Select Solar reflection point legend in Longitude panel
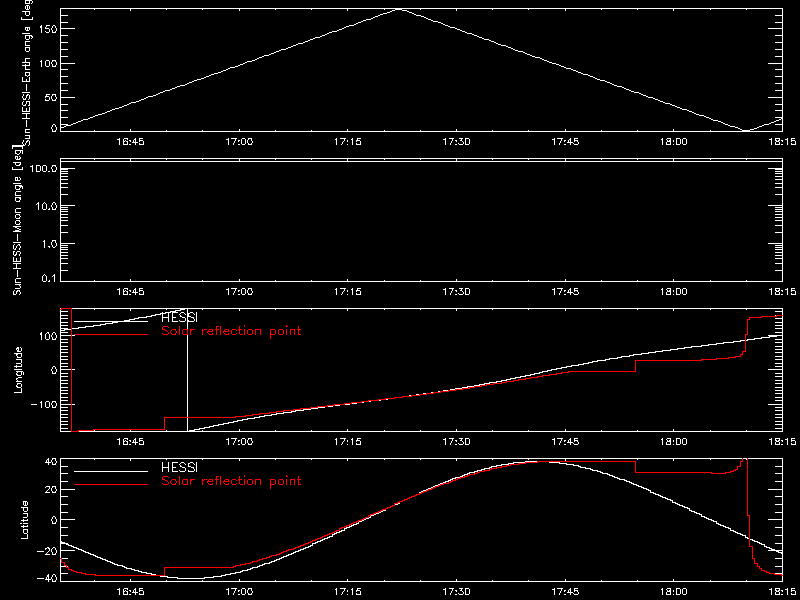The image size is (800, 600). pyautogui.click(x=231, y=331)
